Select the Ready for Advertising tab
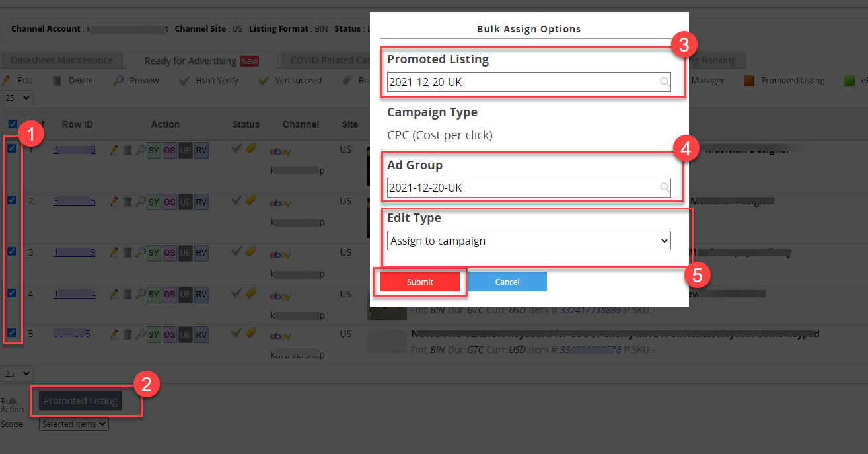 point(201,61)
